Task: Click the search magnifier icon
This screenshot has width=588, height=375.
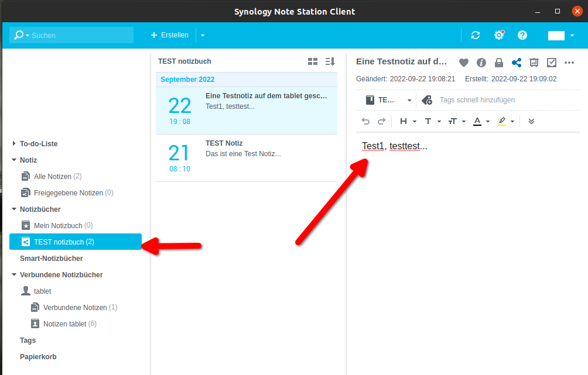Action: click(x=18, y=35)
